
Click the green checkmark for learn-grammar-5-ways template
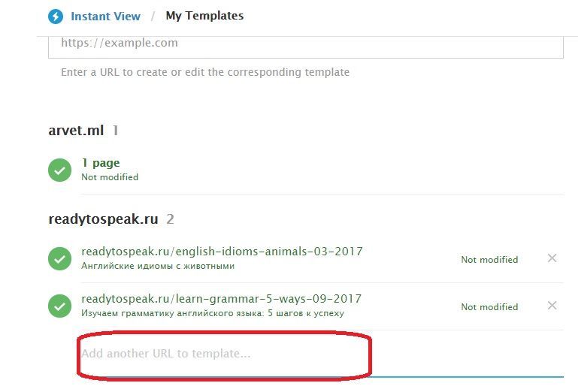60,306
